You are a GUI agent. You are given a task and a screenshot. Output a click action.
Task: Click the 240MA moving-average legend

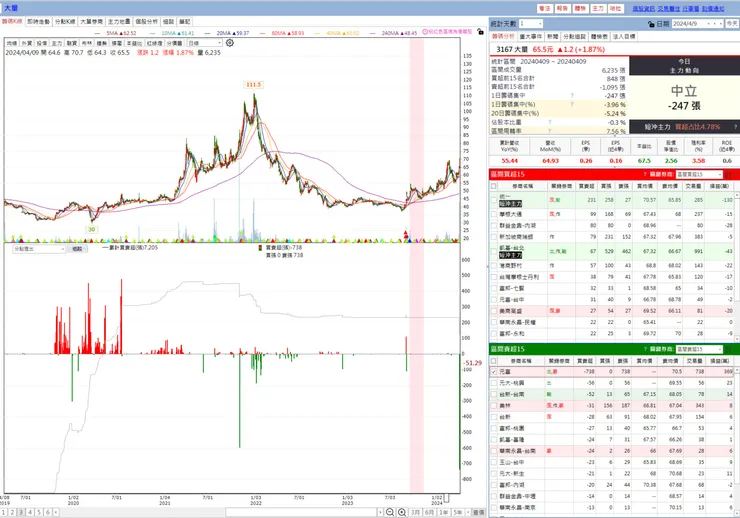pyautogui.click(x=399, y=33)
